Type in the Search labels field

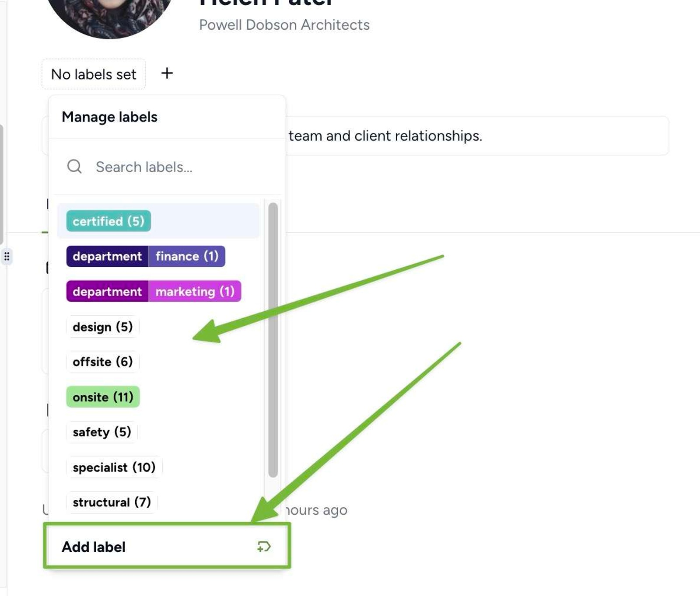(x=175, y=167)
